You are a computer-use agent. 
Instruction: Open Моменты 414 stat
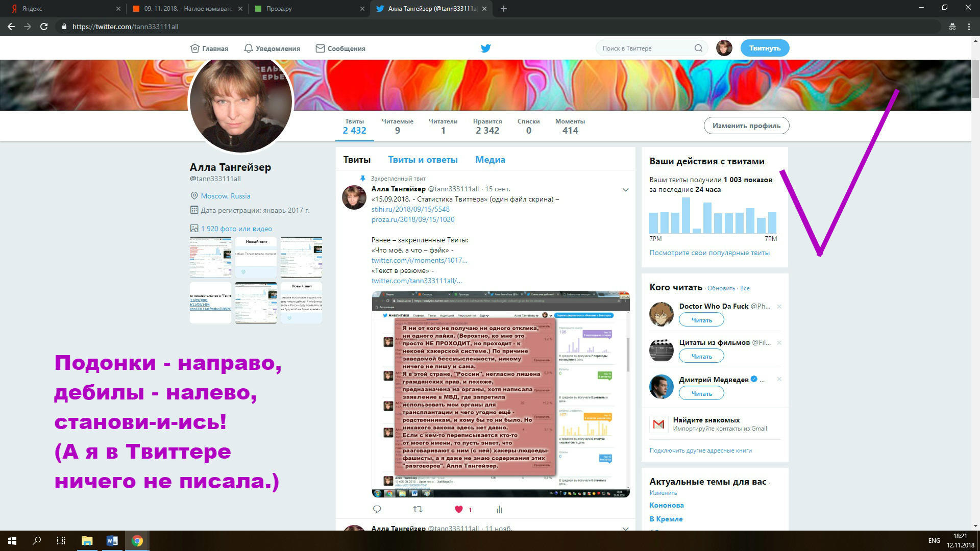pyautogui.click(x=570, y=126)
